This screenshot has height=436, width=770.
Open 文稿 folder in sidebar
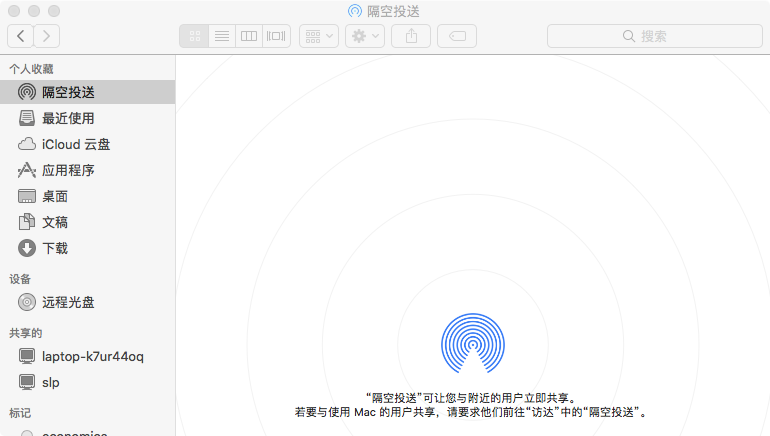pyautogui.click(x=55, y=222)
